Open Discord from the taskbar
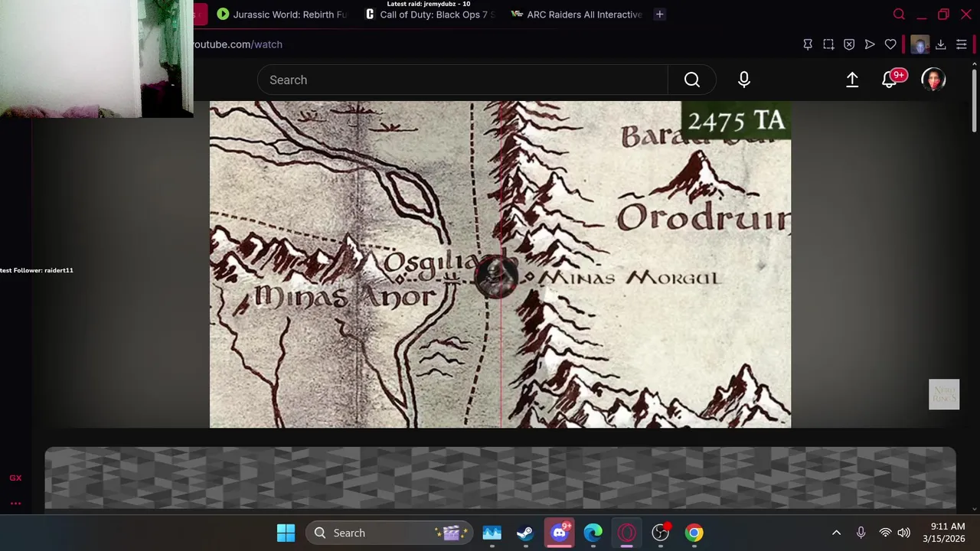This screenshot has height=551, width=980. 560,533
